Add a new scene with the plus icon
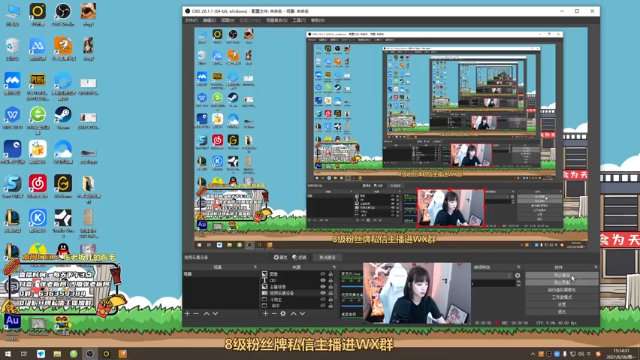Viewport: 640px width, 360px height. (187, 313)
